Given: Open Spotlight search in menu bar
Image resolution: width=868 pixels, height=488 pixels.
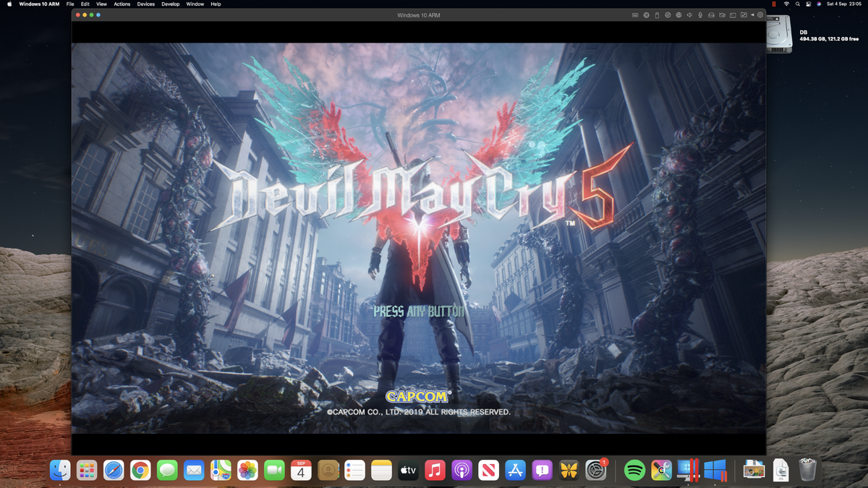Looking at the screenshot, I should [798, 4].
